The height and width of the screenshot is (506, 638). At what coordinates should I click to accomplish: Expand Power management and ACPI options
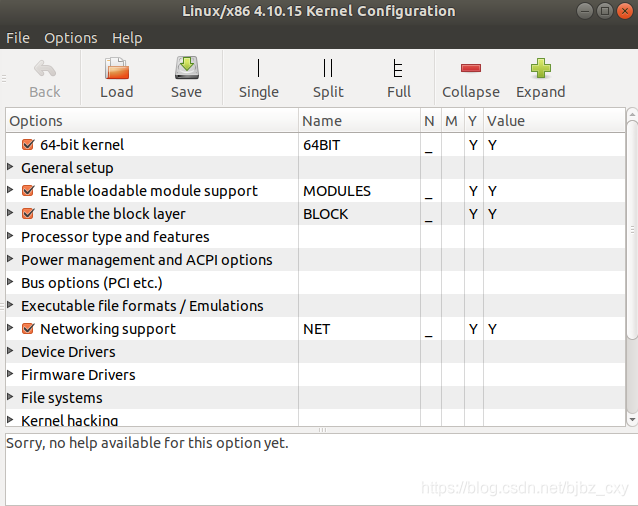(x=11, y=259)
